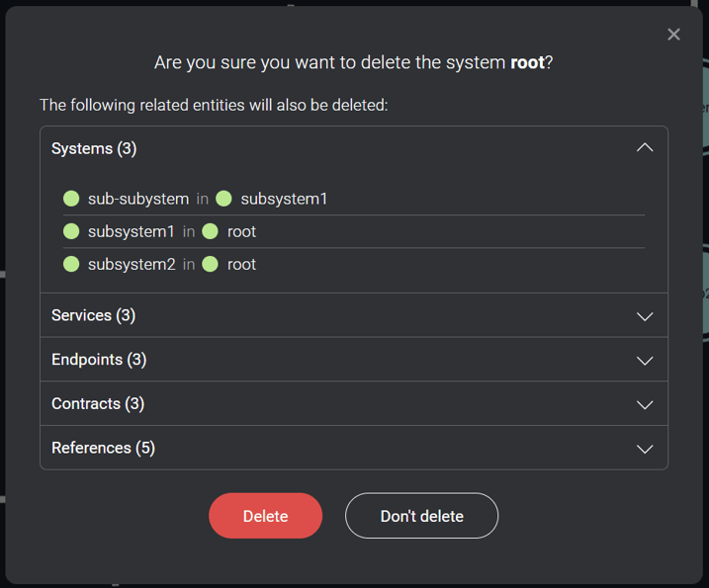Click the Systems (3) header label

pyautogui.click(x=94, y=148)
